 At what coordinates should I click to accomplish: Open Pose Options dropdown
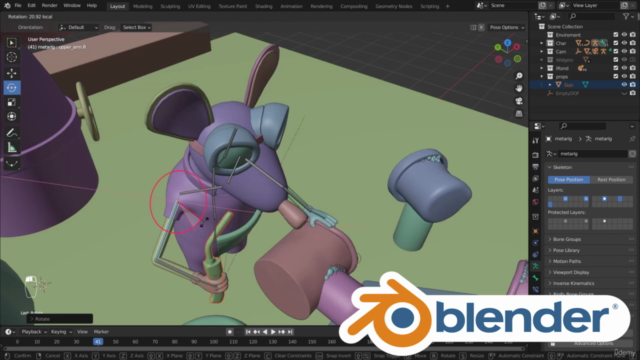click(507, 27)
